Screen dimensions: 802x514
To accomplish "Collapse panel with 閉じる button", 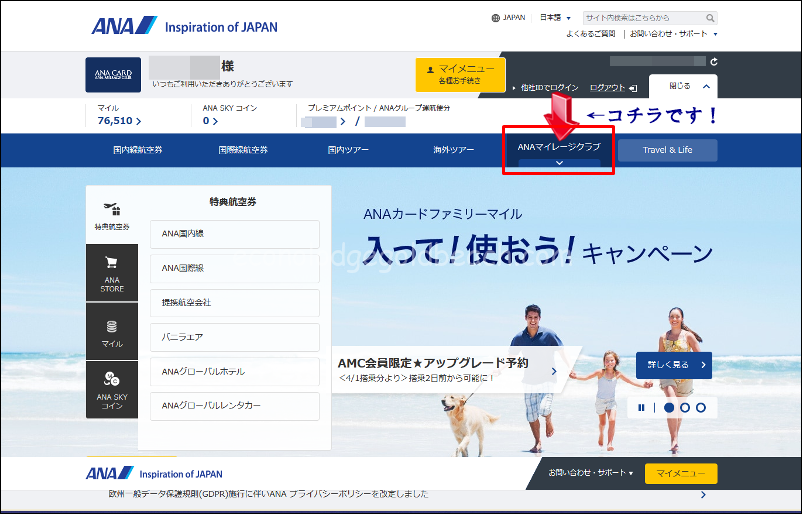I will 683,86.
